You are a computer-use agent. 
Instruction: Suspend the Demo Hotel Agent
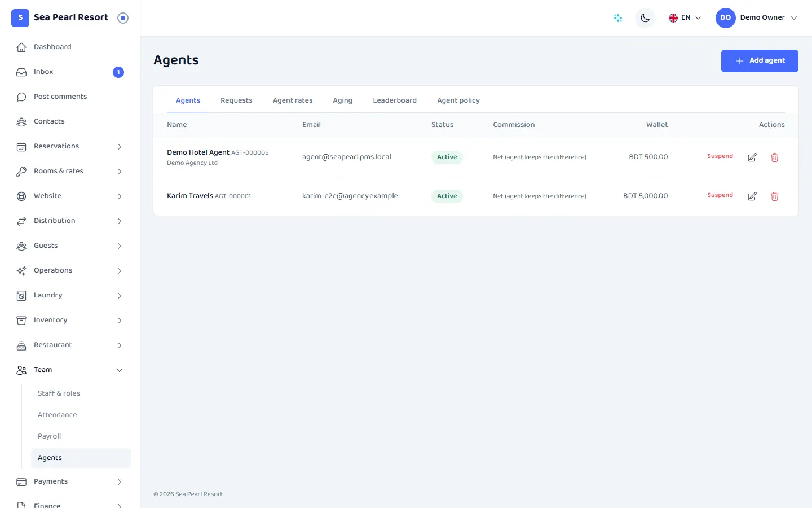(720, 156)
